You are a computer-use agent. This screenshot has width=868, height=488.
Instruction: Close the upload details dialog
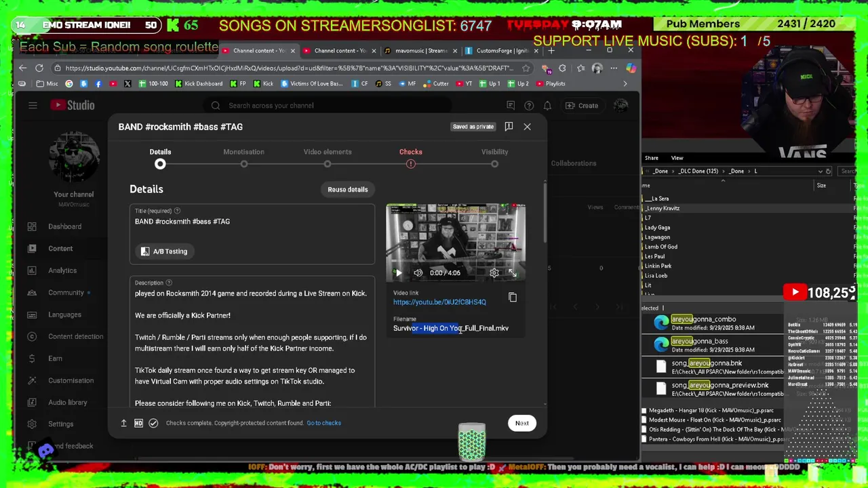[527, 127]
